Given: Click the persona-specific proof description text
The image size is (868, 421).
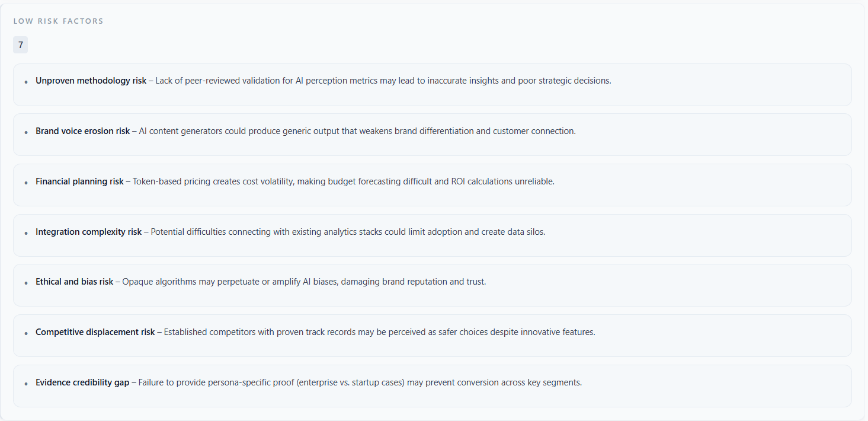Looking at the screenshot, I should coord(360,382).
